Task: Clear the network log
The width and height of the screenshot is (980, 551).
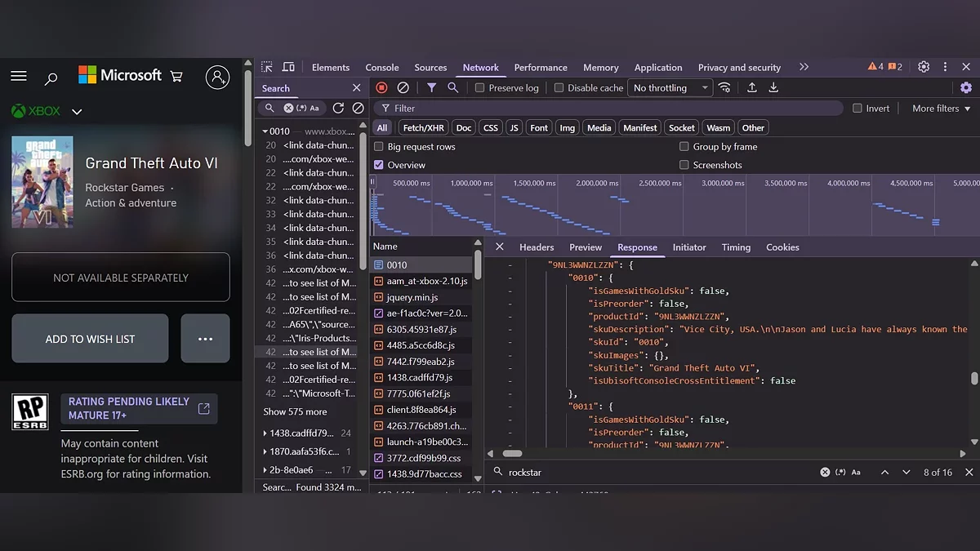Action: pos(403,88)
